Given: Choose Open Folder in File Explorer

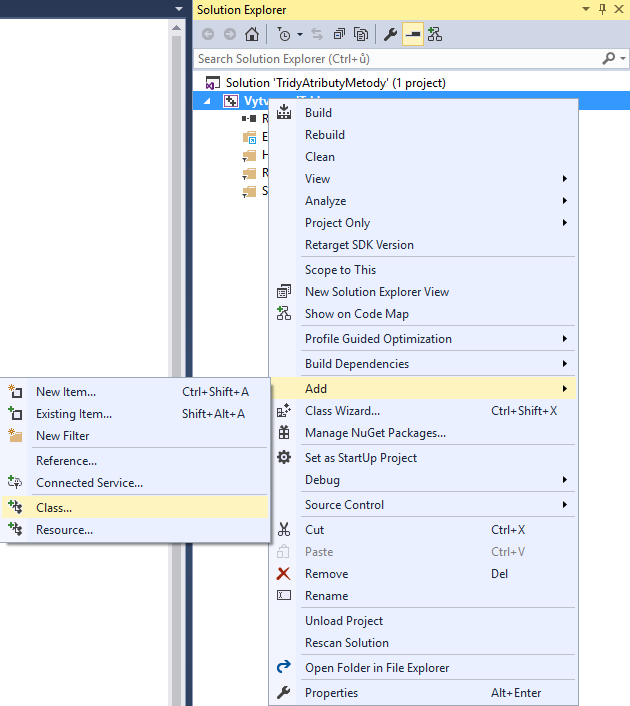Looking at the screenshot, I should pos(423,668).
